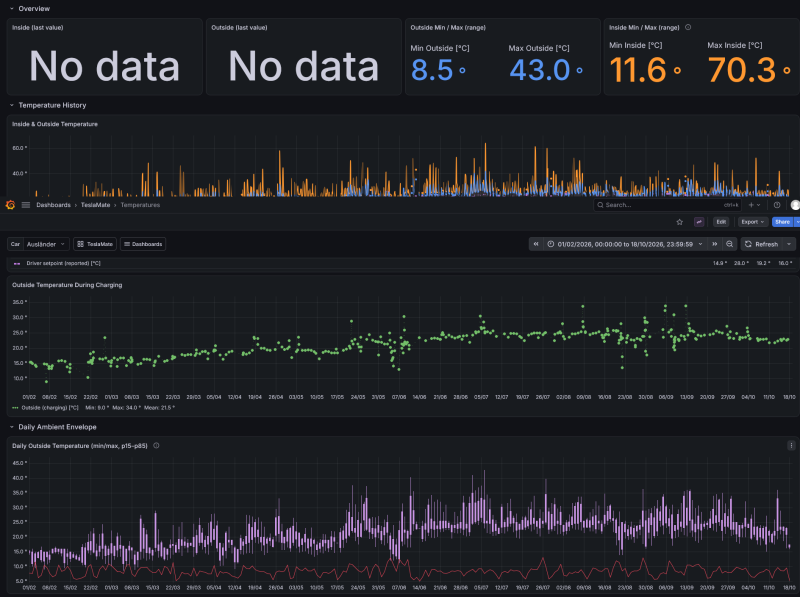Click the Max Inside value 70.3
The width and height of the screenshot is (800, 597).
coord(749,69)
